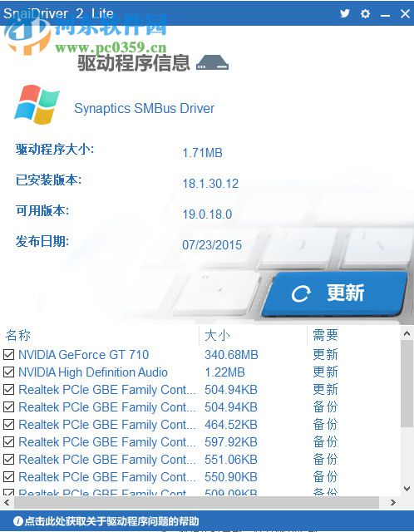Viewport: 414px width, 532px height.
Task: Click the 597.92KB size cell
Action: (x=231, y=442)
